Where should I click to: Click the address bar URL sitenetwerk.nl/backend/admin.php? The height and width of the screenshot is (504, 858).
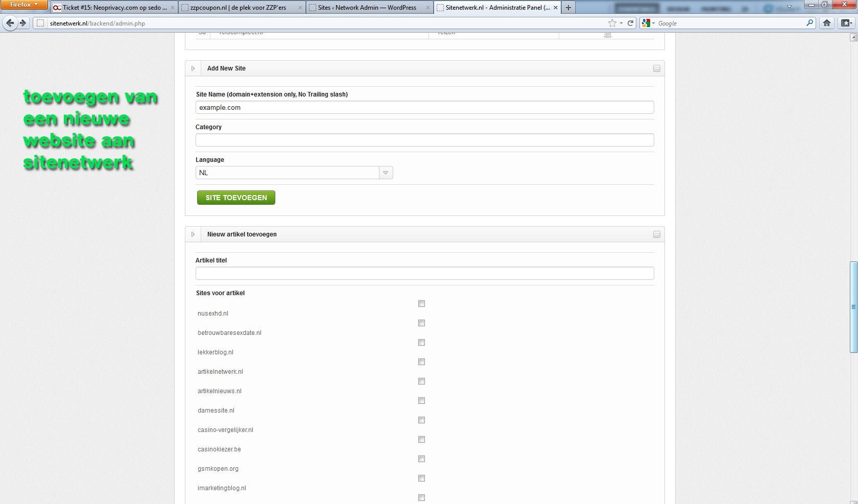tap(98, 23)
